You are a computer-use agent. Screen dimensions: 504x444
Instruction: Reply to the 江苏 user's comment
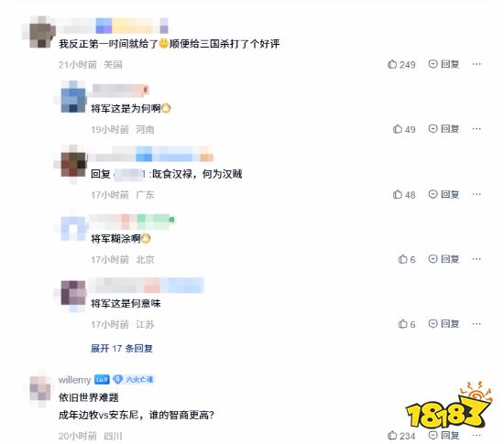tap(444, 323)
